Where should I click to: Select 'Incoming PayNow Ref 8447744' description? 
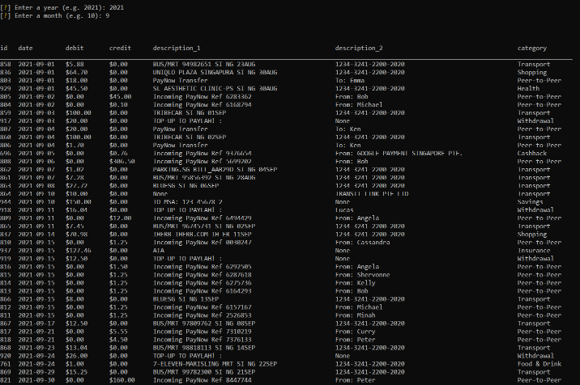click(x=202, y=380)
